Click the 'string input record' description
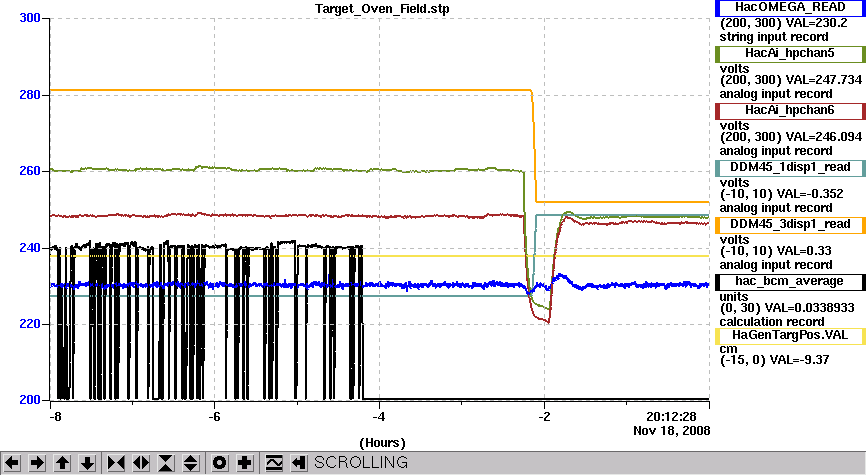Image resolution: width=866 pixels, height=475 pixels. point(774,37)
